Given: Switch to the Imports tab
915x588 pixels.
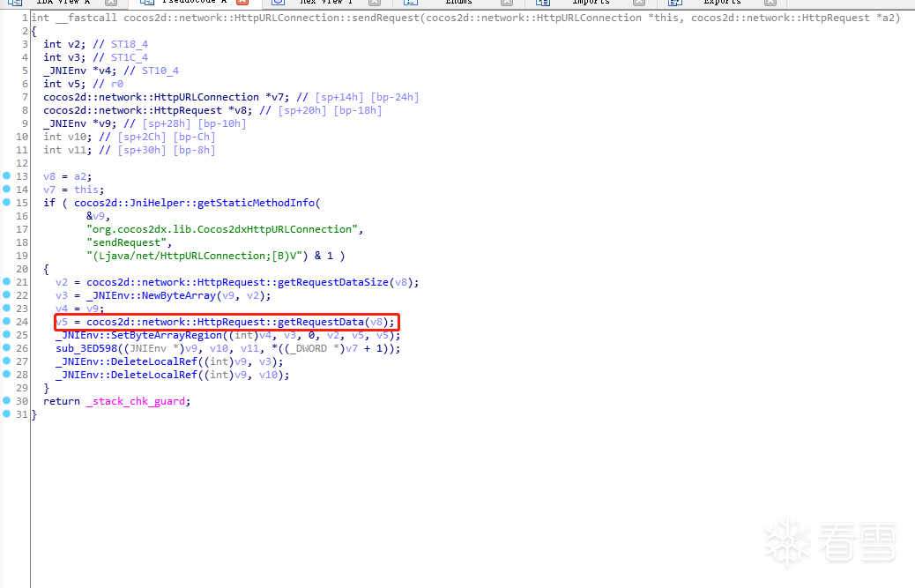Looking at the screenshot, I should (591, 3).
